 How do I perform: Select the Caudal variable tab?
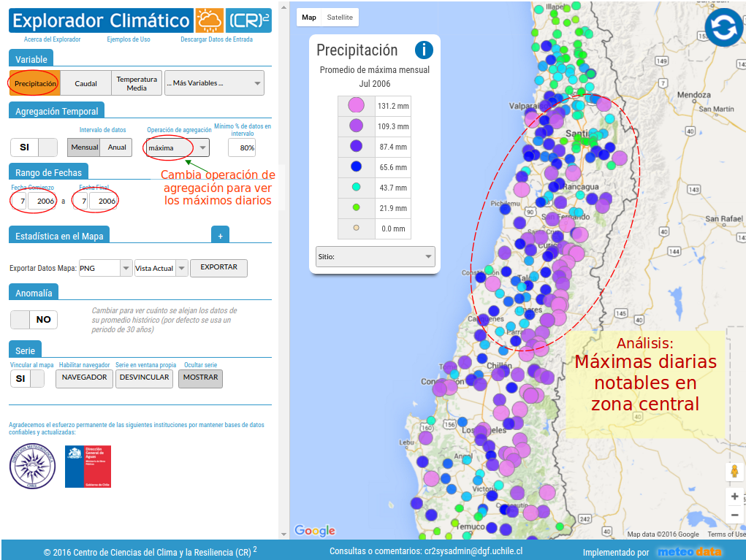pos(85,83)
